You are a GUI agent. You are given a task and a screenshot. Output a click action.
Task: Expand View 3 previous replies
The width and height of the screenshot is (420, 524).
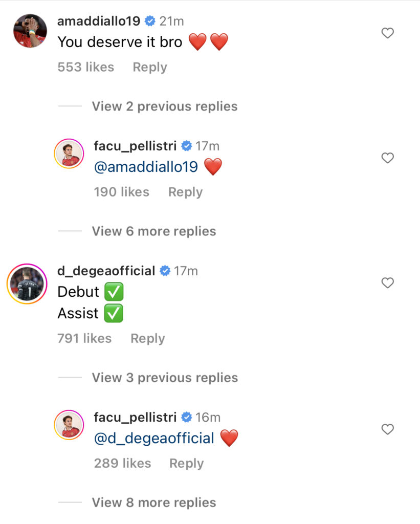(165, 378)
